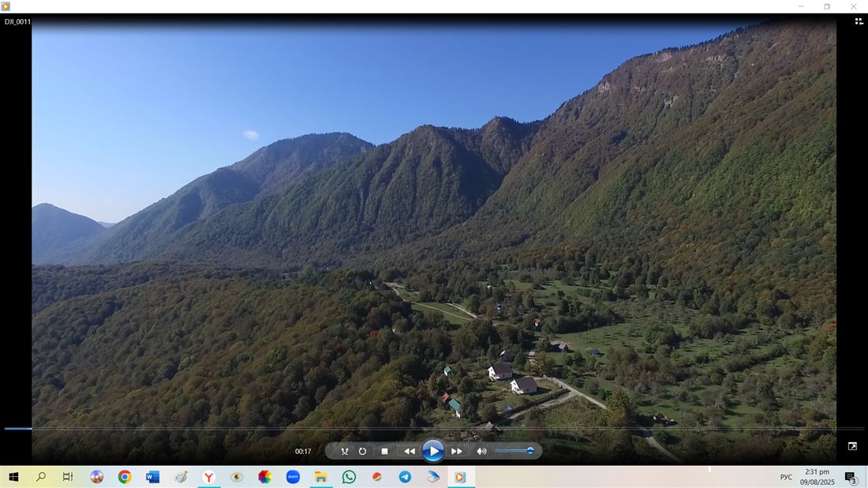Open the Paint app on taskbar
The width and height of the screenshot is (868, 488).
coord(181,477)
